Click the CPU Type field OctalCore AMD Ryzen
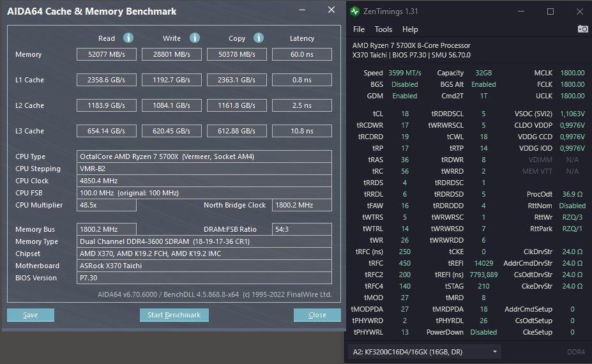 pyautogui.click(x=204, y=156)
